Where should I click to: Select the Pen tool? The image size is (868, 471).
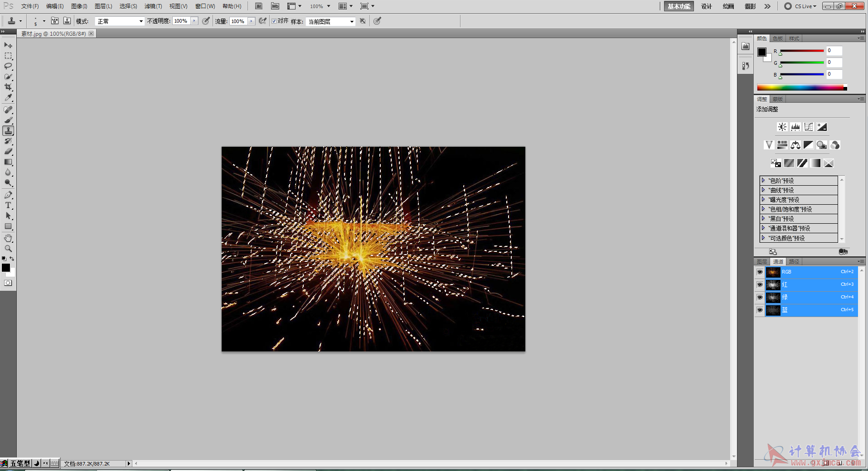click(8, 195)
